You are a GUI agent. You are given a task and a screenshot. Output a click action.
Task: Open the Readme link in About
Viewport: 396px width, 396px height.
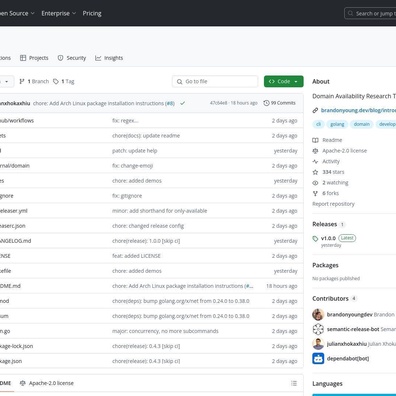[327, 140]
